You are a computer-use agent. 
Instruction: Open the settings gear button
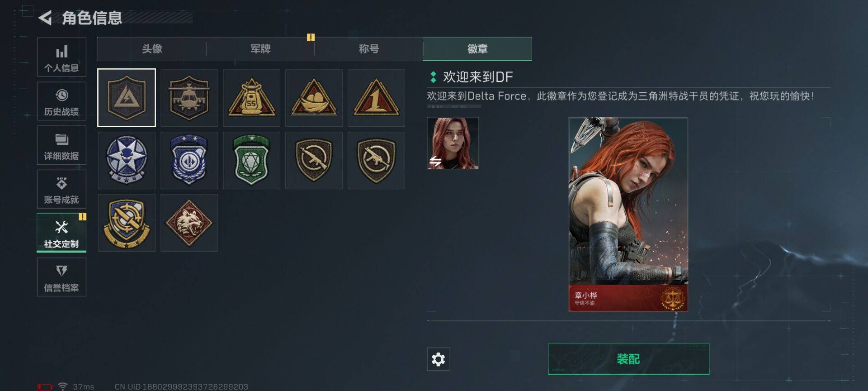[x=439, y=359]
